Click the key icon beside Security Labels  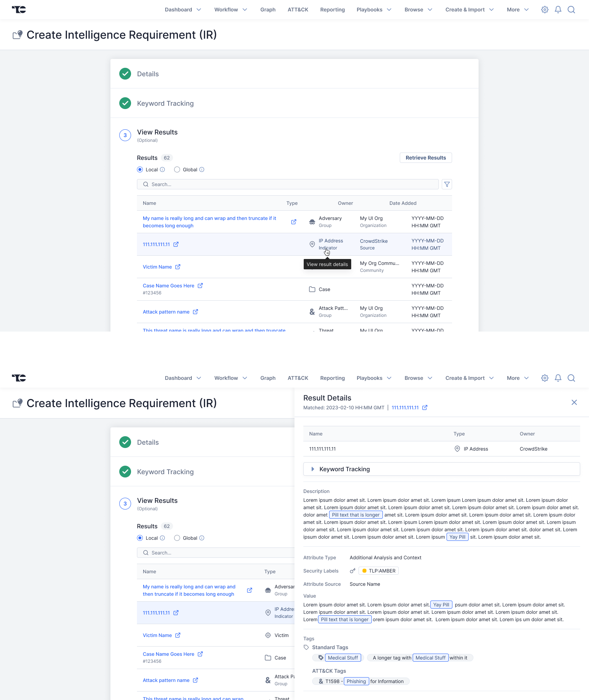[353, 571]
